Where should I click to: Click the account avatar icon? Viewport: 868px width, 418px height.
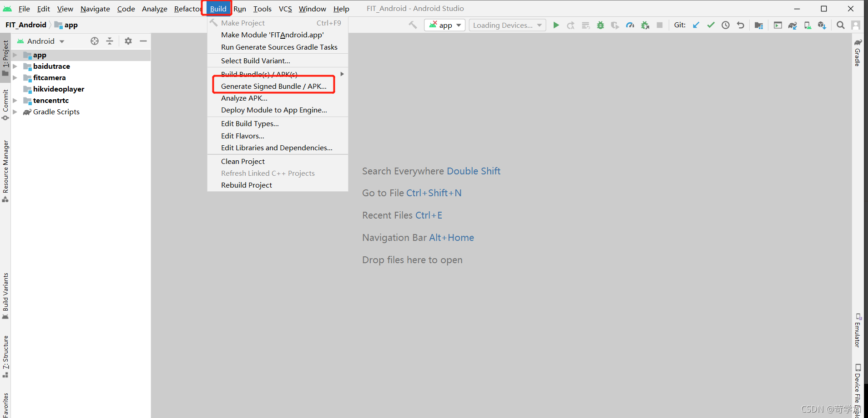(856, 25)
